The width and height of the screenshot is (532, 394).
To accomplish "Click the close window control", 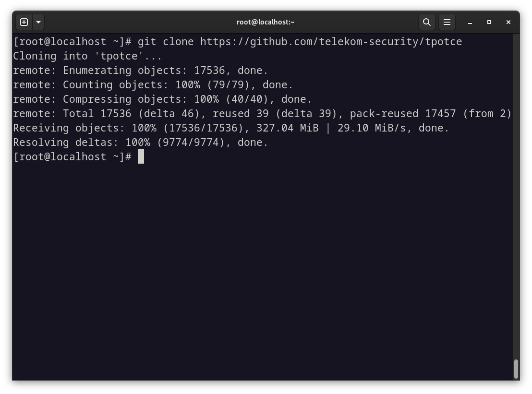I will tap(508, 22).
